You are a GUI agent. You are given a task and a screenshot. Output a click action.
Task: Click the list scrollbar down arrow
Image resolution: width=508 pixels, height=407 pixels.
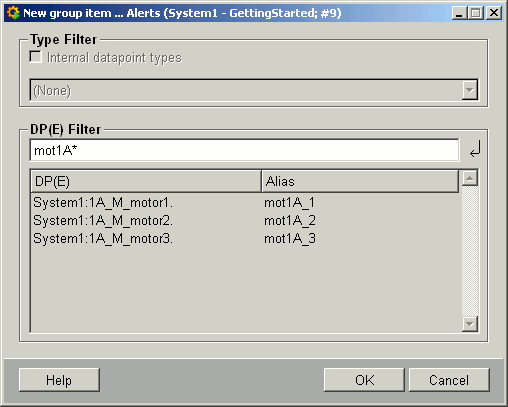tap(470, 324)
